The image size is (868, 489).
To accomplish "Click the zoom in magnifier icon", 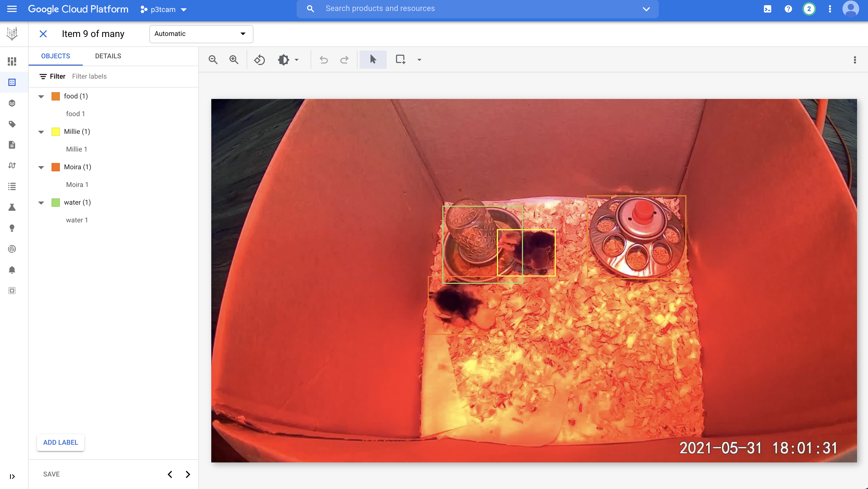I will coord(234,60).
